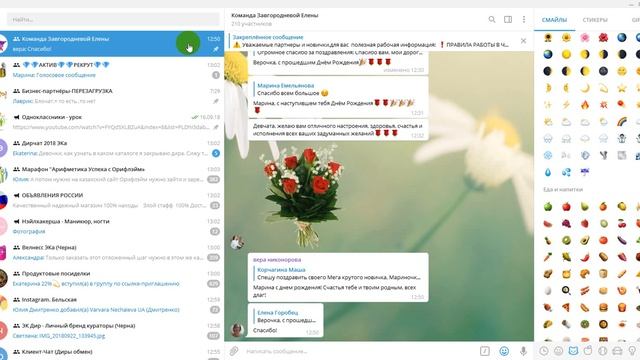Click sender name Марина Емельянова in reply

(x=286, y=85)
